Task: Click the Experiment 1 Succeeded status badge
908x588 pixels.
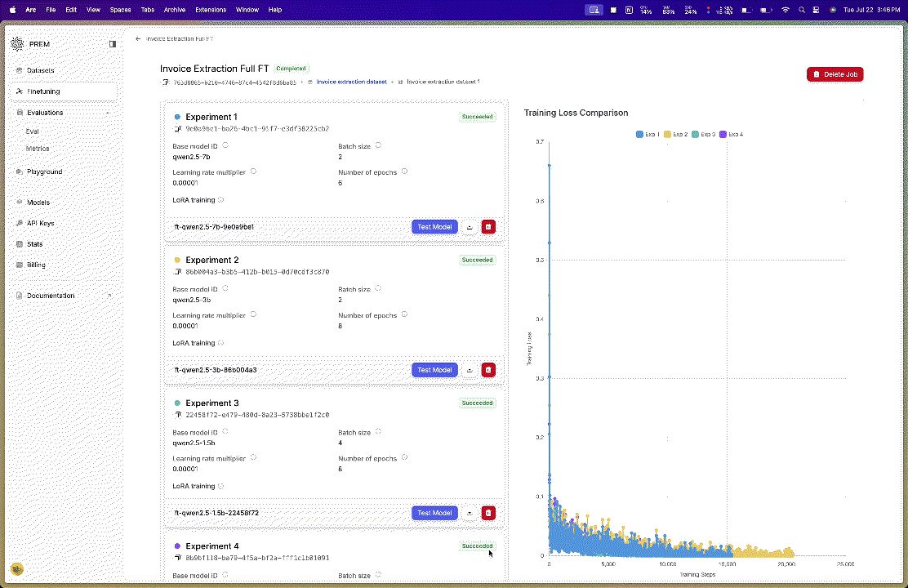Action: click(x=477, y=117)
